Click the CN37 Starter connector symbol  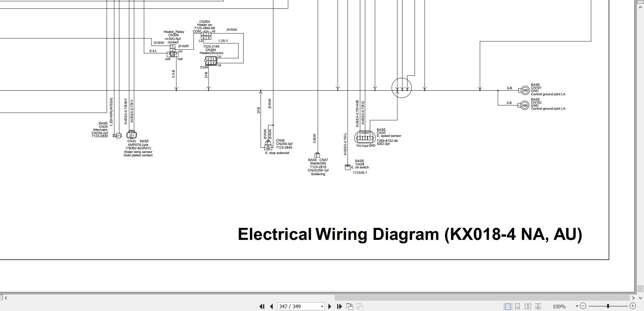[317, 155]
